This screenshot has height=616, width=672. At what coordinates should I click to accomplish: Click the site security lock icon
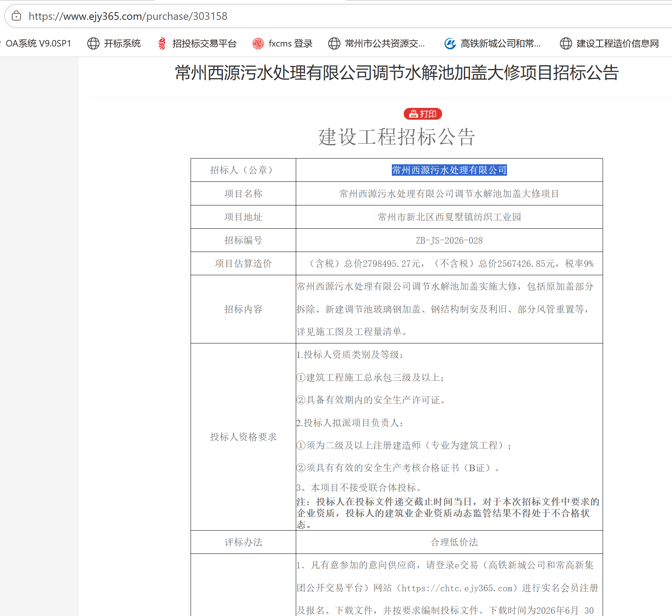pos(16,16)
